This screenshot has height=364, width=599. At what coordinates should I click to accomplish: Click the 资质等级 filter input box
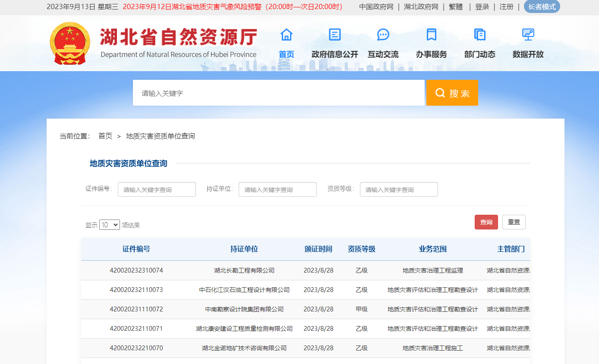click(x=399, y=189)
